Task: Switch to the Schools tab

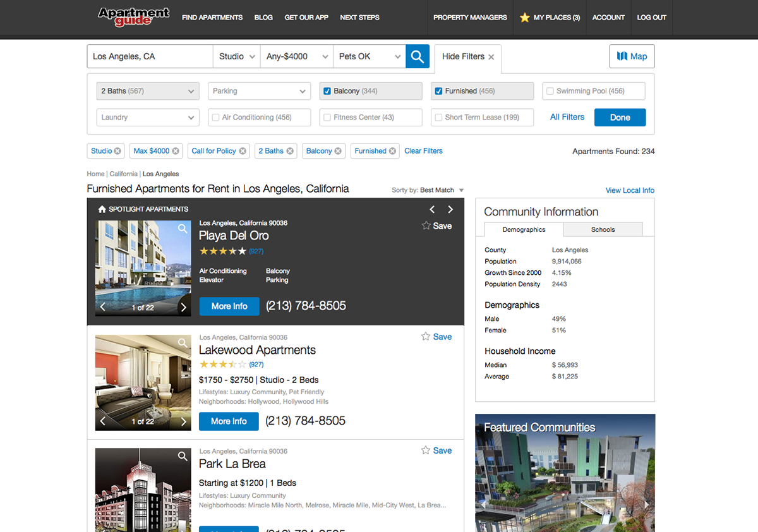Action: (x=603, y=229)
